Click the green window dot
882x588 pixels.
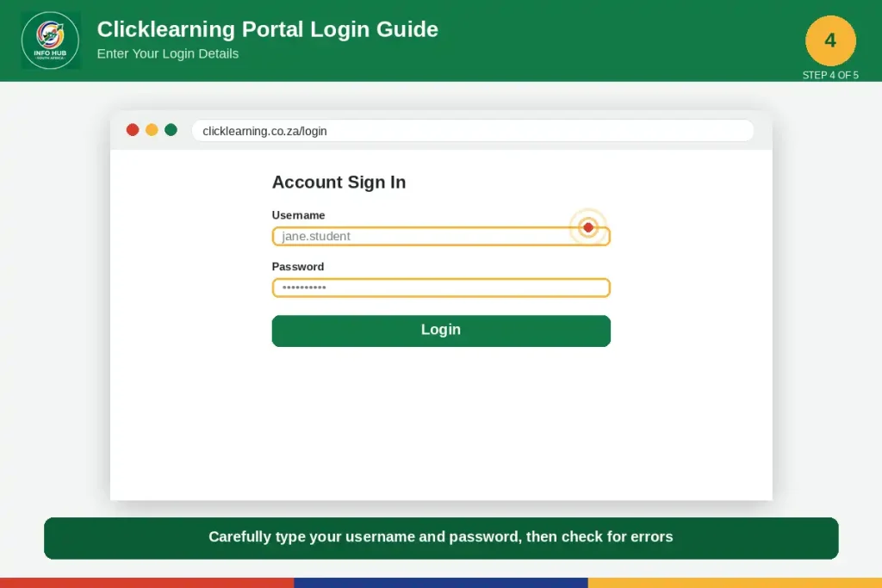[x=171, y=130]
